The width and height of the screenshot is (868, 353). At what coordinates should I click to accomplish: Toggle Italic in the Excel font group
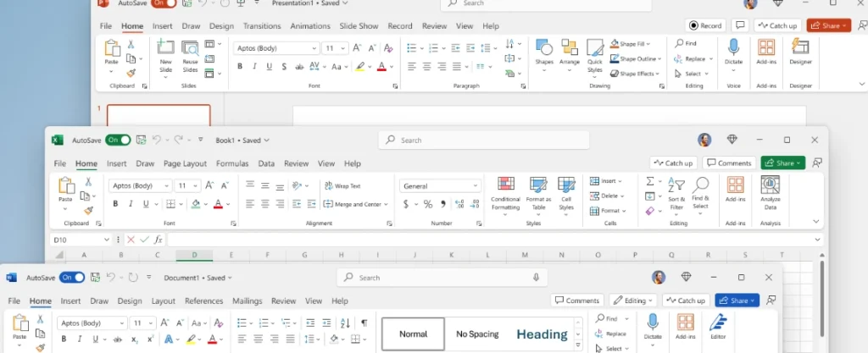(131, 204)
